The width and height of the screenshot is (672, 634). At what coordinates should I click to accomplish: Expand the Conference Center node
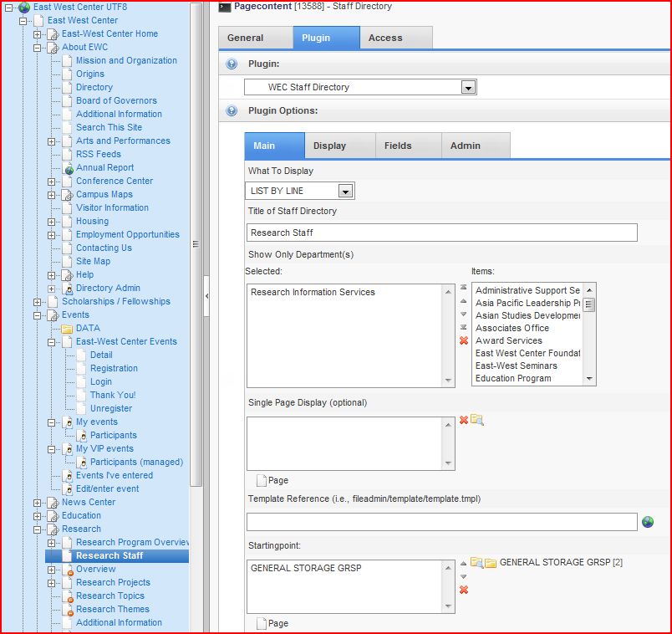(52, 182)
